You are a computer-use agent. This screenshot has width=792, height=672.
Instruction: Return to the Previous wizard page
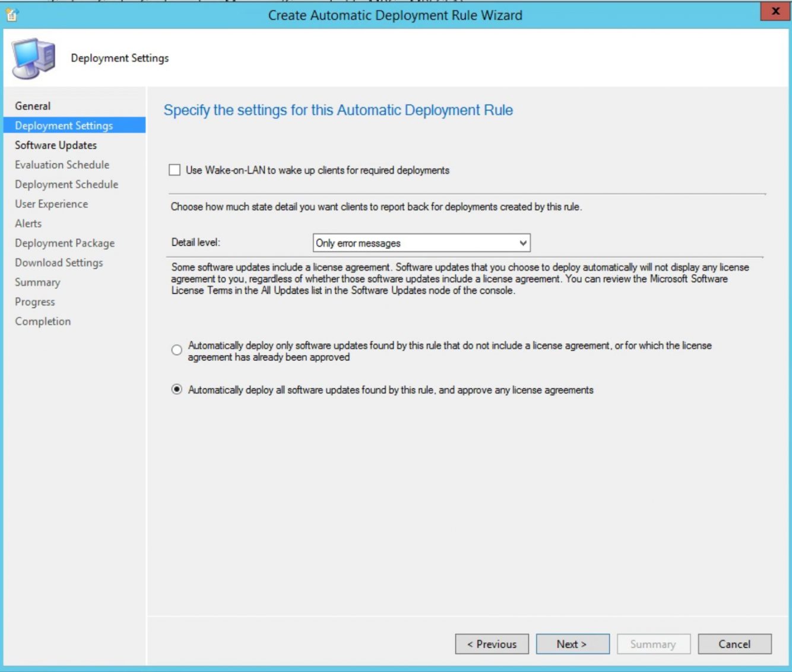point(492,644)
